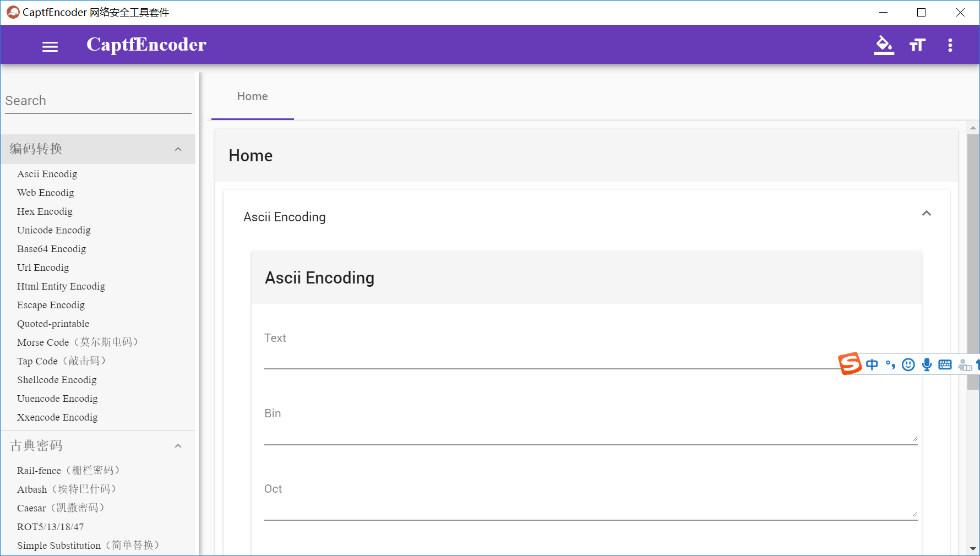Click the Sogou input method logo
Image resolution: width=980 pixels, height=556 pixels.
[850, 364]
